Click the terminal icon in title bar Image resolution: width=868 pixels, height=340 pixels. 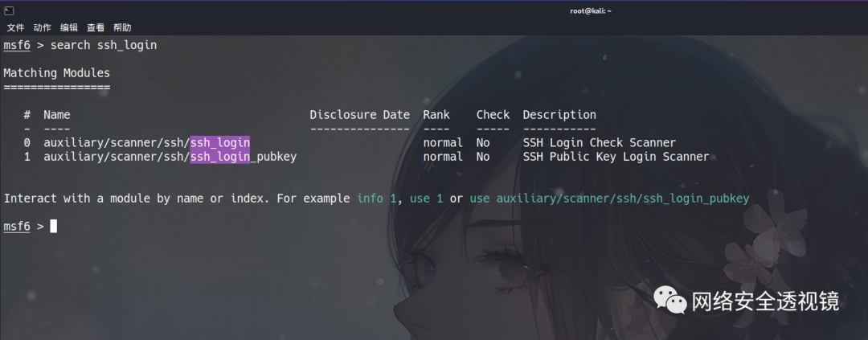click(9, 10)
